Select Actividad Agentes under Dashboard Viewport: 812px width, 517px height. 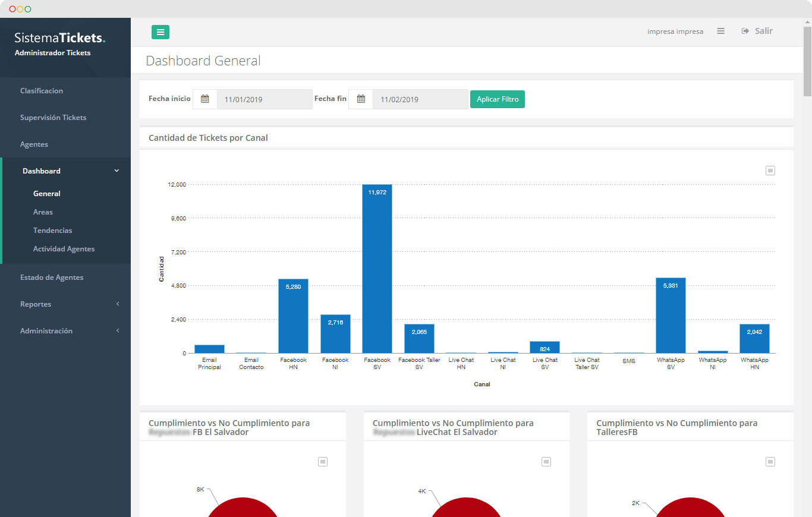point(64,249)
